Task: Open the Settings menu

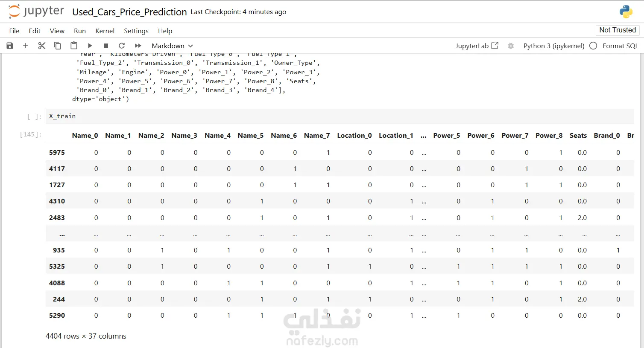Action: 136,31
